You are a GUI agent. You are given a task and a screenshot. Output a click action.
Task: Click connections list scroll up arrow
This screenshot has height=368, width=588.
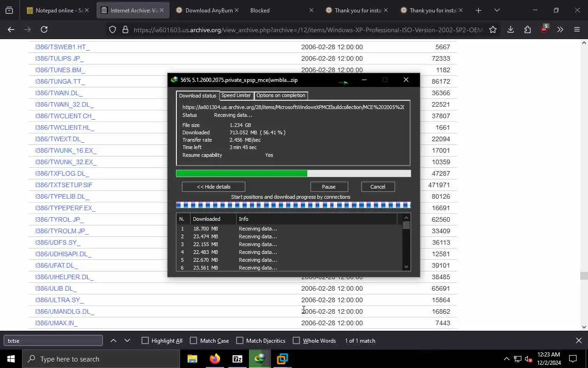point(406,217)
